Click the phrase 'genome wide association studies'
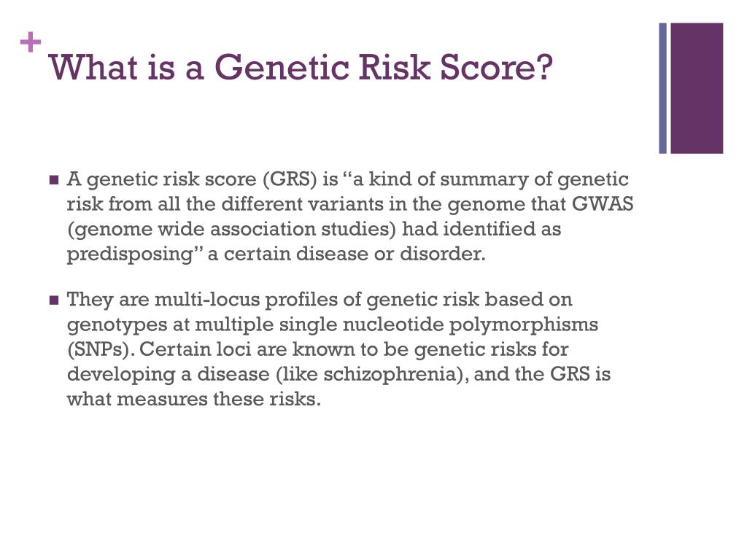Viewport: 747px width, 560px height. pyautogui.click(x=233, y=229)
